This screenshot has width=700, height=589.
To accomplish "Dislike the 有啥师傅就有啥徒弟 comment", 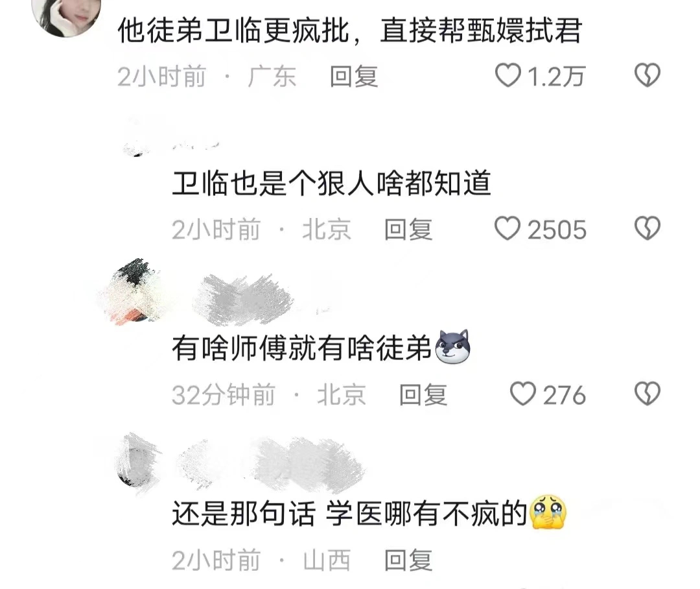I will tap(647, 394).
